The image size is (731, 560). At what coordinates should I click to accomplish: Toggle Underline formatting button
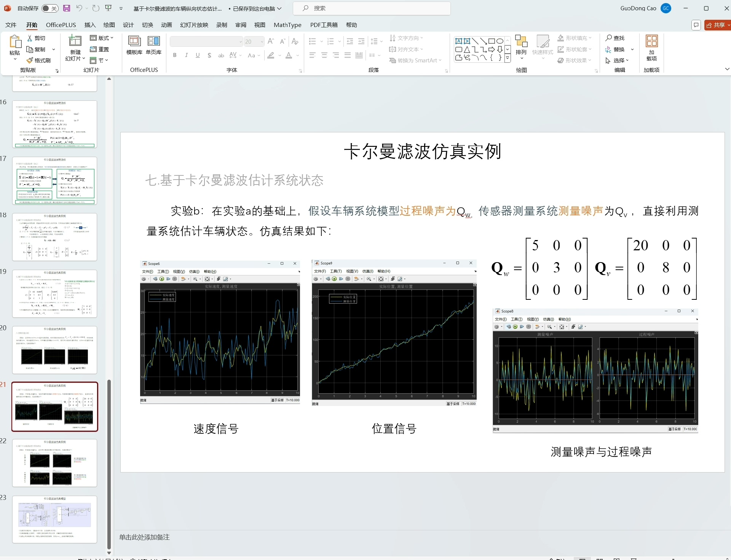198,55
